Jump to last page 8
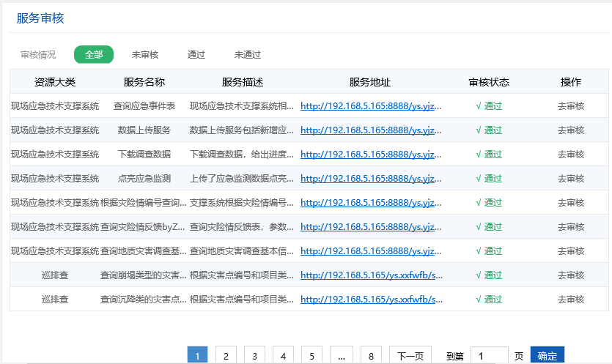 tap(371, 356)
